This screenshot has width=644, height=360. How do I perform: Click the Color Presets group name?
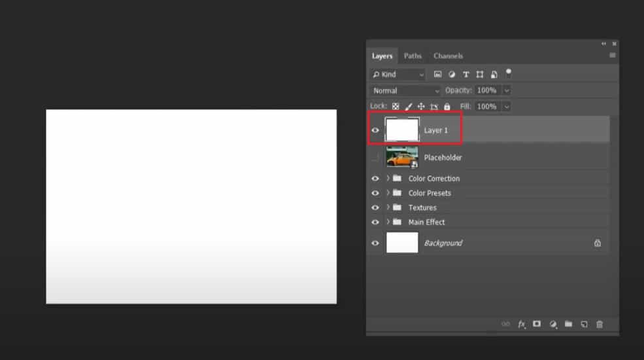point(430,193)
